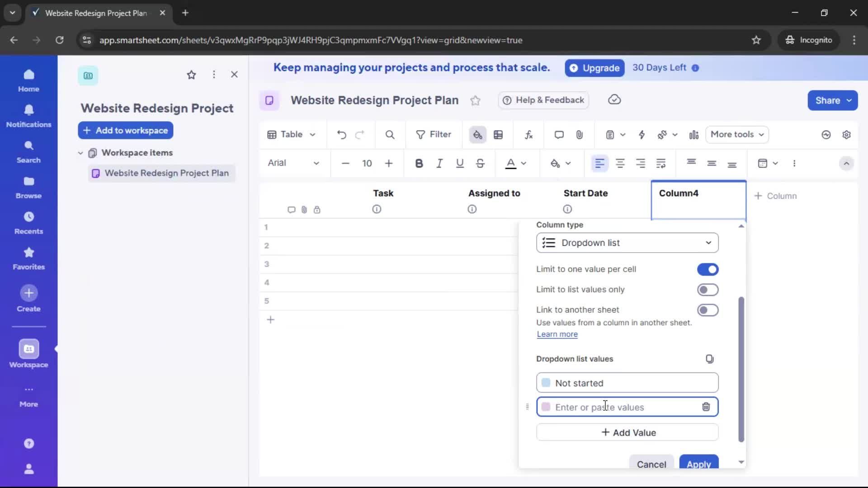The image size is (868, 488).
Task: Open the search icon in the sheet toolbar
Action: (x=390, y=135)
